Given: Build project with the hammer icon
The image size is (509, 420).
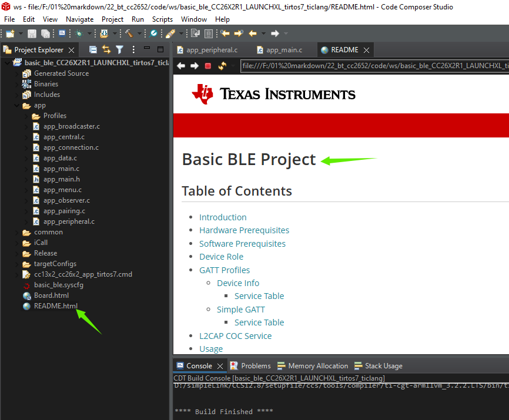Looking at the screenshot, I should click(x=129, y=33).
